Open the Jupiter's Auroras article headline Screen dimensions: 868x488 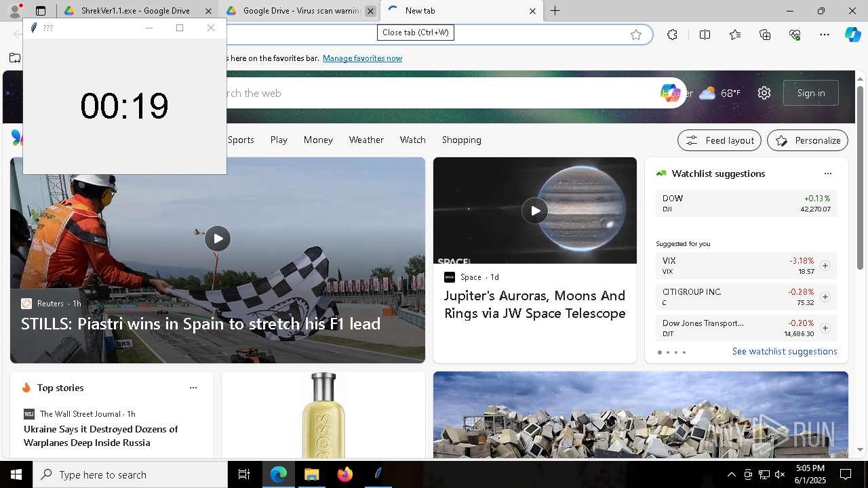(535, 304)
